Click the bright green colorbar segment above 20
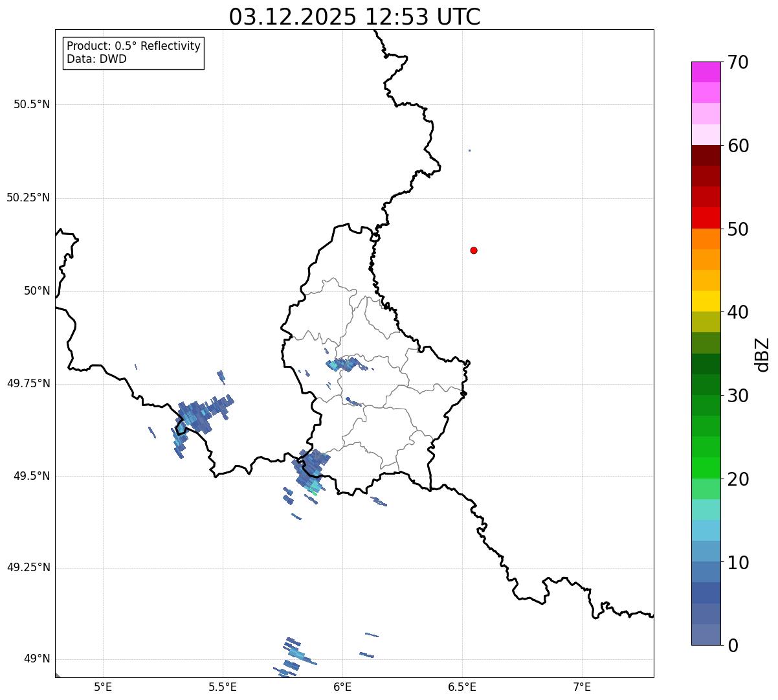This screenshot has height=700, width=778. click(706, 468)
